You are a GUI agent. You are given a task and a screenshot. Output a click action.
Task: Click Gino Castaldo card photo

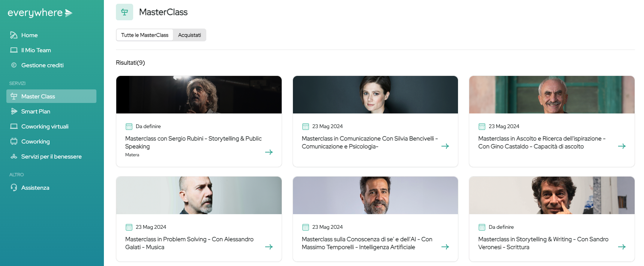point(552,95)
